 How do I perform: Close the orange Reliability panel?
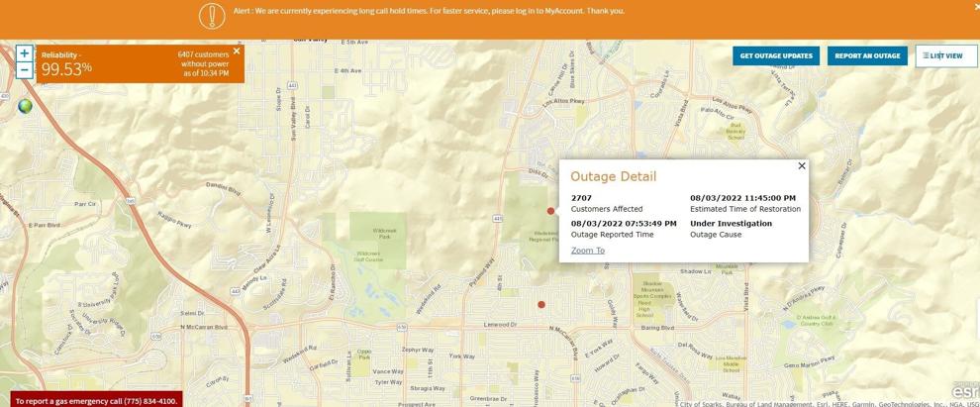(237, 51)
